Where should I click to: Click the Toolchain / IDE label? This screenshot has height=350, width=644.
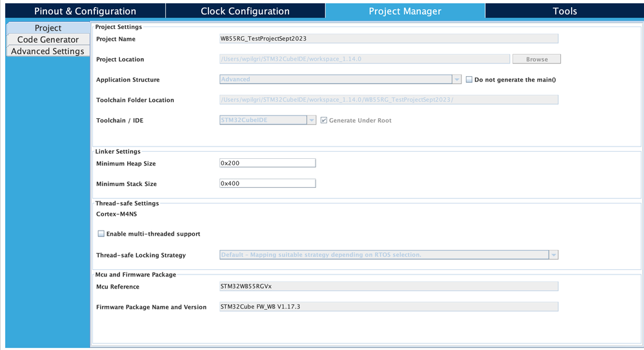pos(119,120)
